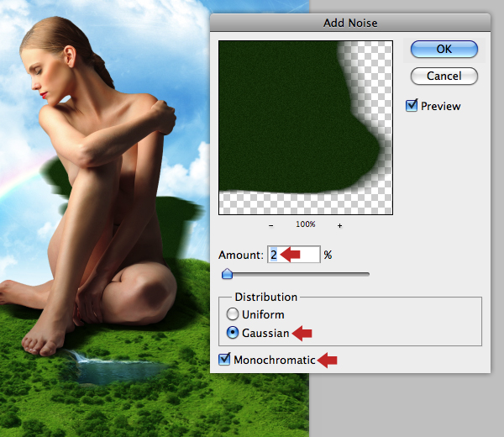Cancel the Add Noise dialog
504x437 pixels.
(444, 76)
